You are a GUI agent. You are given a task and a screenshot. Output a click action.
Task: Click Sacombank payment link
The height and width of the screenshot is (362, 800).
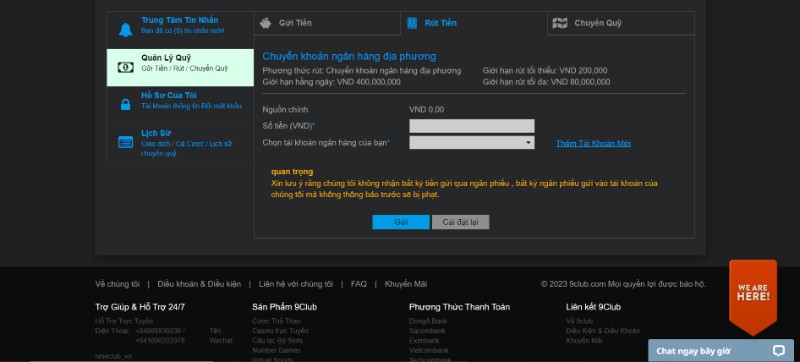click(x=427, y=331)
